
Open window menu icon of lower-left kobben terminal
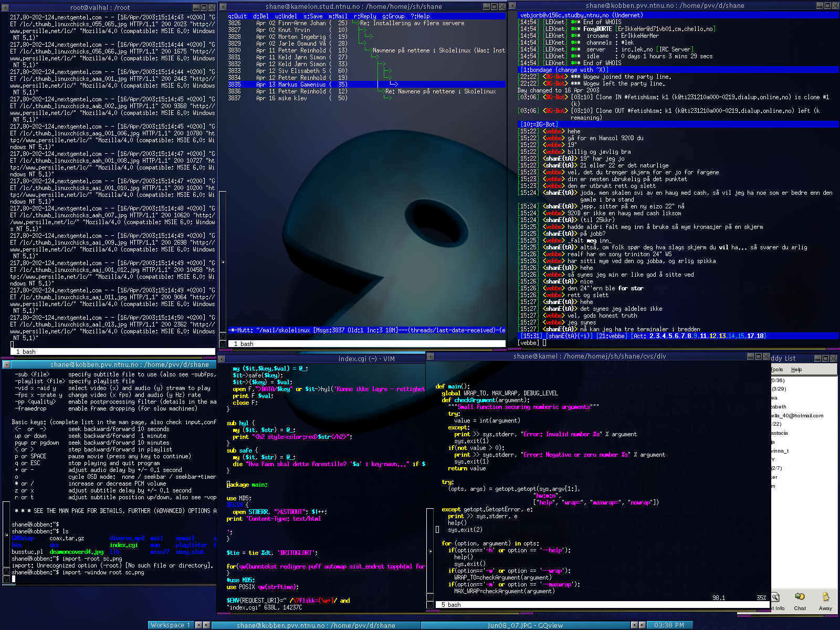click(x=6, y=364)
